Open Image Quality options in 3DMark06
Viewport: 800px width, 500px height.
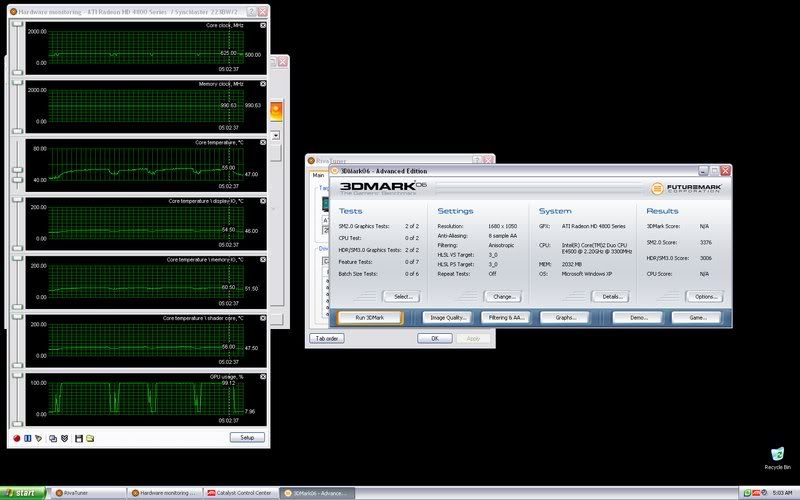point(447,318)
